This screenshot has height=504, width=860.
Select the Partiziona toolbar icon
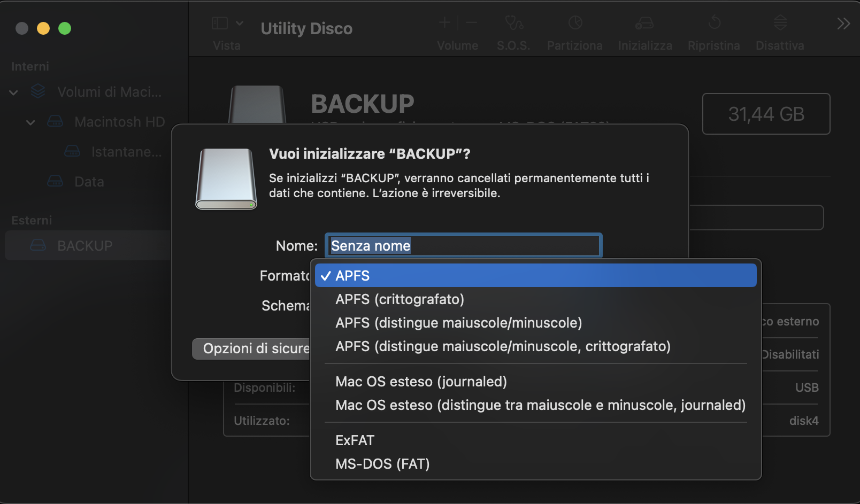pos(574,29)
